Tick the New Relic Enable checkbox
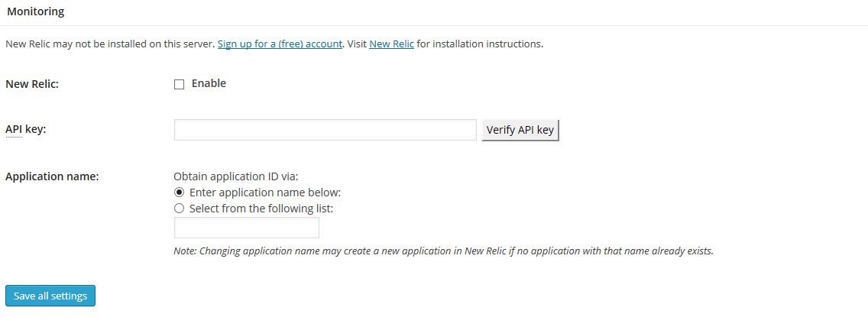 [x=179, y=84]
